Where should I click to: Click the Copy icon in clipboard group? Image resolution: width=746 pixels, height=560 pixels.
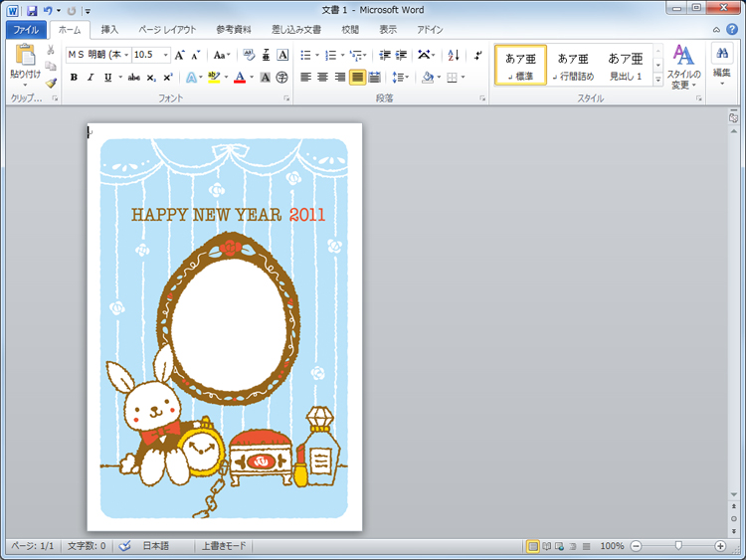tap(51, 66)
